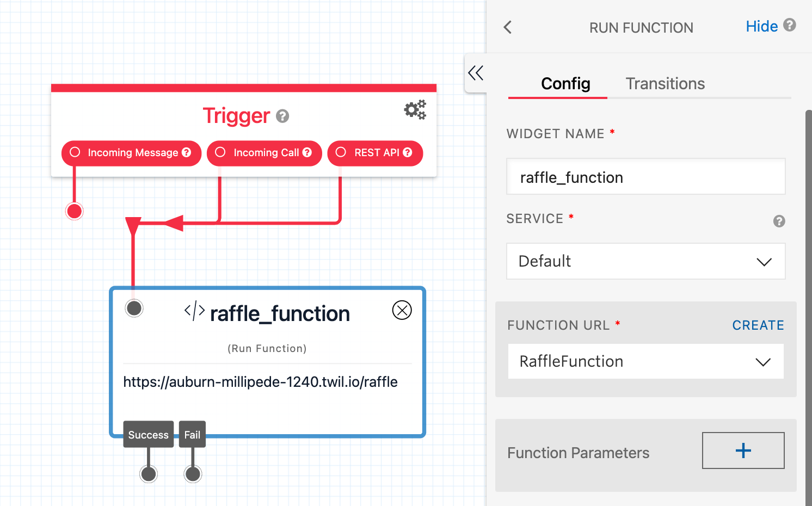Add a function parameter with plus button
This screenshot has height=506, width=812.
coord(743,451)
